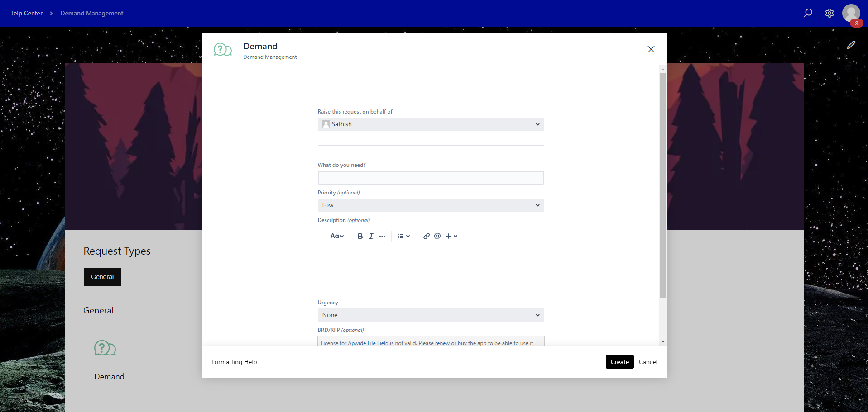The width and height of the screenshot is (868, 412).
Task: Open the Formatting Help link
Action: click(x=234, y=362)
